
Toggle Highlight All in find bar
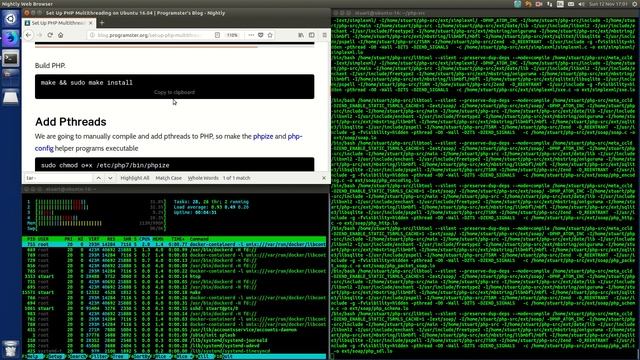[135, 178]
